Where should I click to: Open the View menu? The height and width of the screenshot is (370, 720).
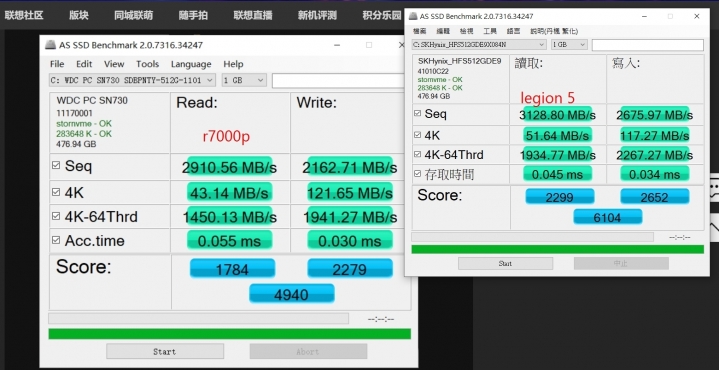click(114, 64)
